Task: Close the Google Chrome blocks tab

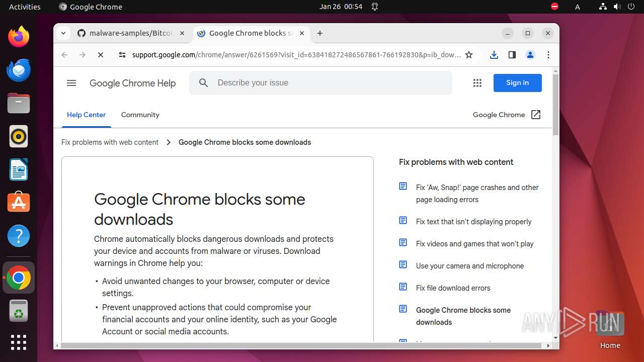Action: [x=302, y=33]
